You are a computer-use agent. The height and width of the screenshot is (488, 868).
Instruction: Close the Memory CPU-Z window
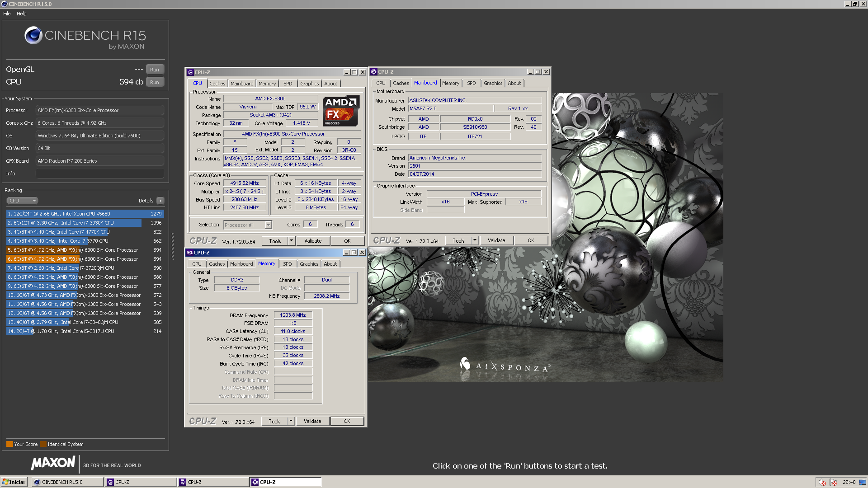[x=362, y=253]
